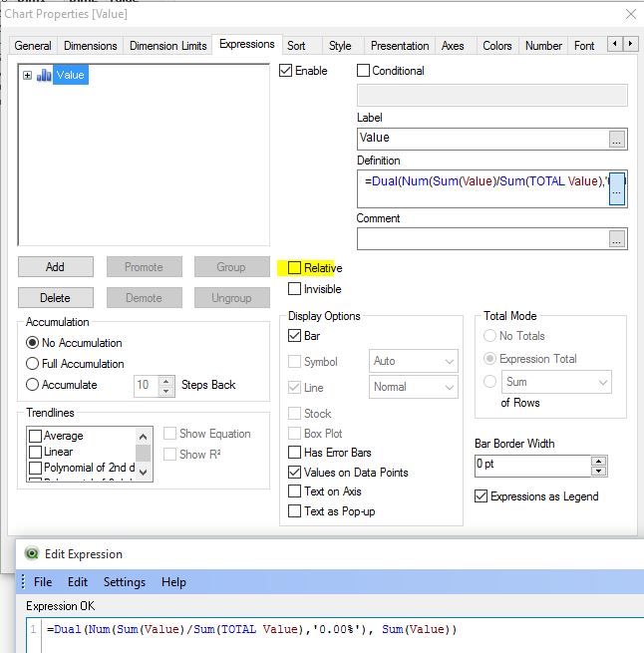
Task: Check Text as Pop-up option
Action: [x=294, y=511]
